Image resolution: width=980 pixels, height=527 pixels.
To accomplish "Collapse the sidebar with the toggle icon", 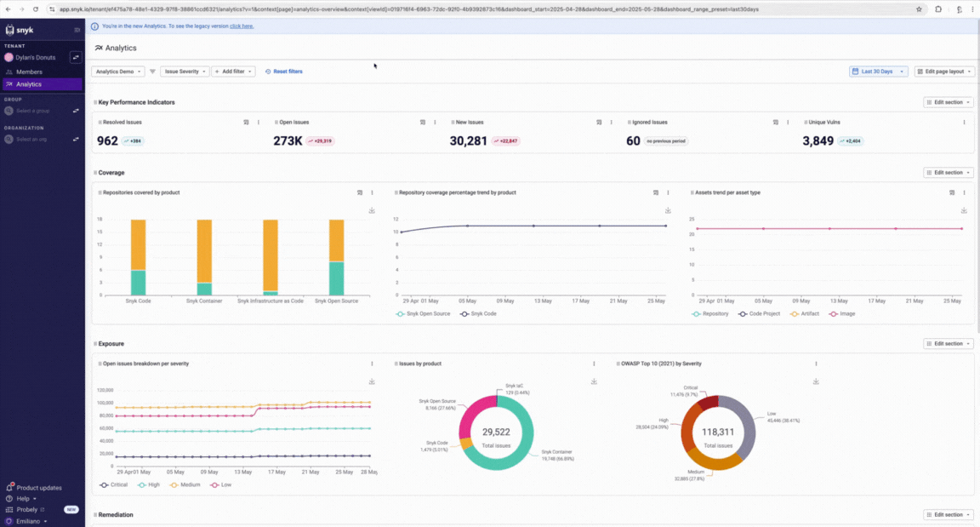I will 77,30.
